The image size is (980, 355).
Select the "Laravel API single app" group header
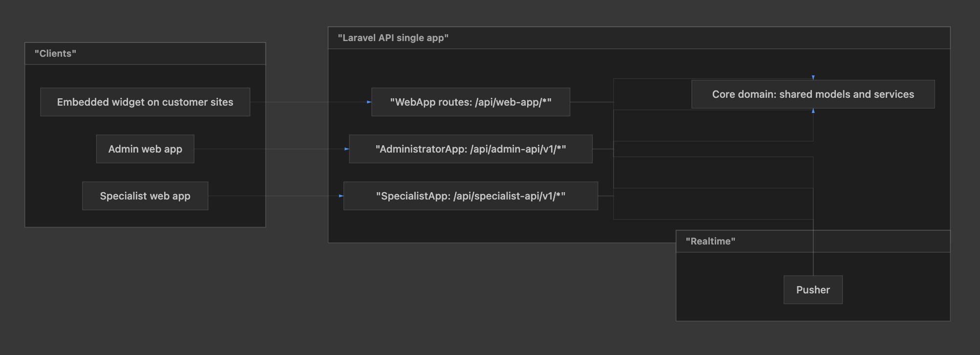[x=393, y=38]
